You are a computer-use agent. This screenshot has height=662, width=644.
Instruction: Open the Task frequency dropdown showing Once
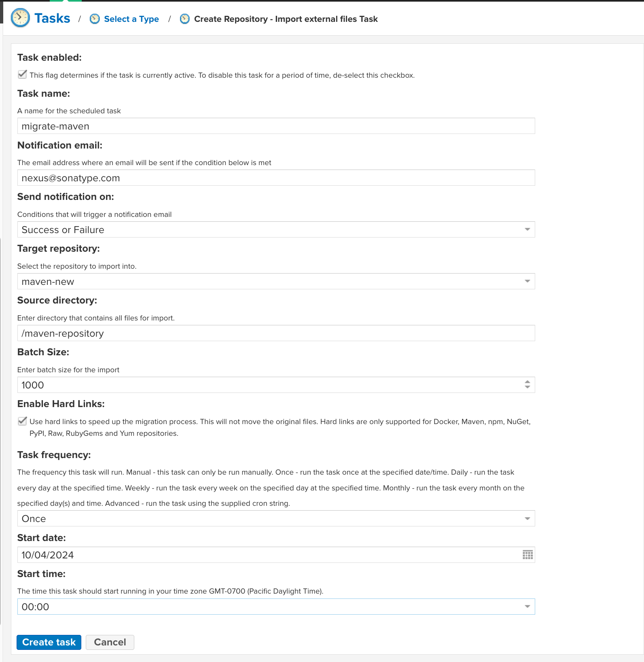click(x=276, y=518)
